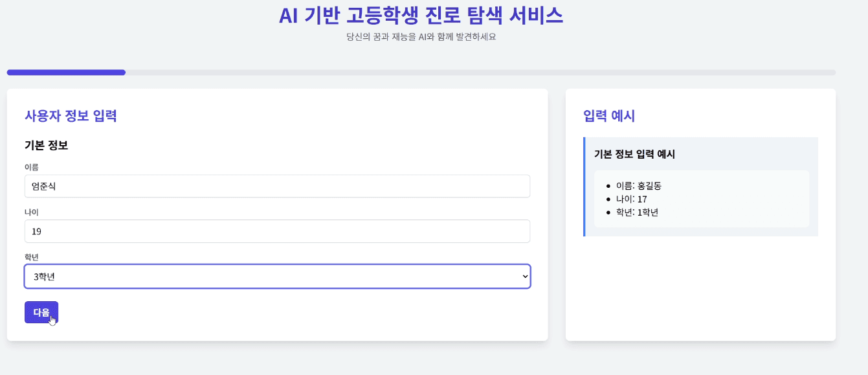Click the filled portion of the progress bar

tap(65, 72)
